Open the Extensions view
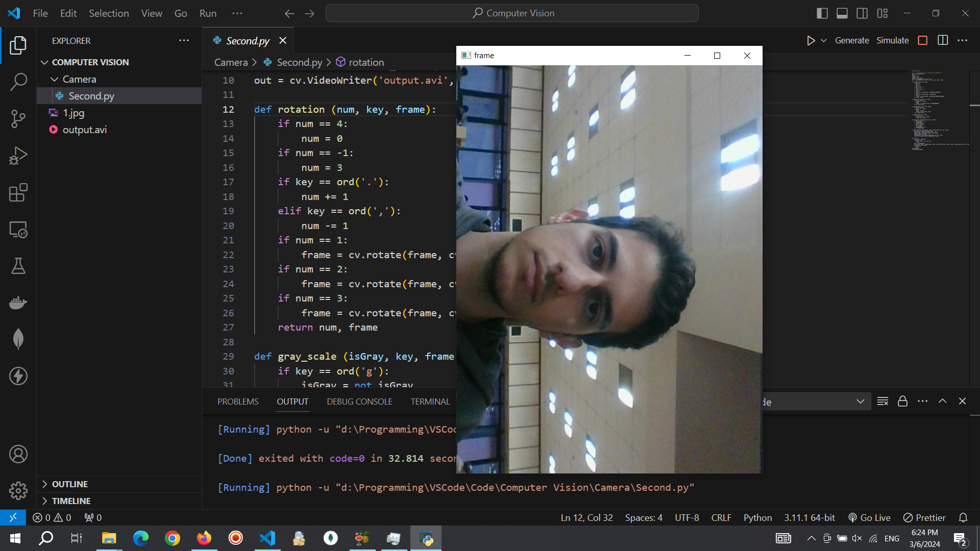 pos(18,193)
